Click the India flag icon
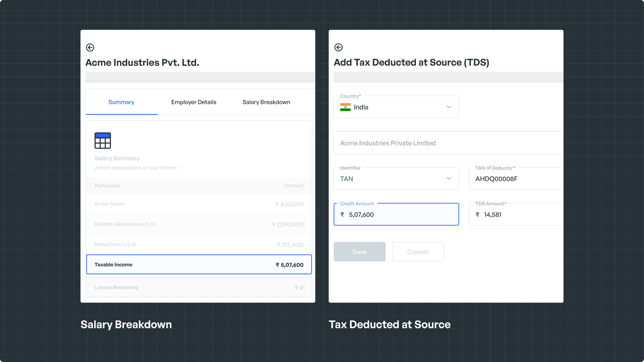644x362 pixels. click(x=345, y=107)
